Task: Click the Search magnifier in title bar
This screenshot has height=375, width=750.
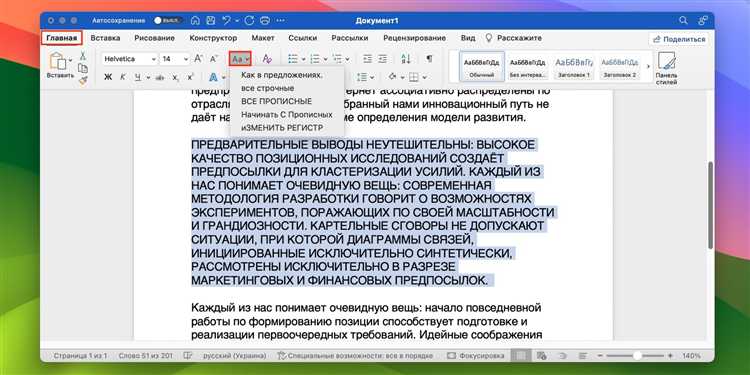Action: [x=684, y=21]
